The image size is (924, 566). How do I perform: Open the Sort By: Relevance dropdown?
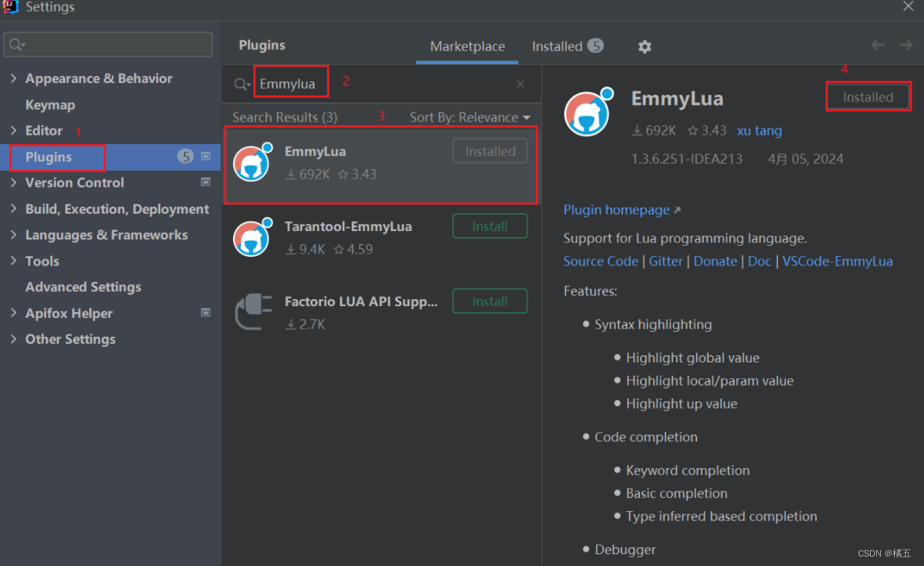(469, 117)
